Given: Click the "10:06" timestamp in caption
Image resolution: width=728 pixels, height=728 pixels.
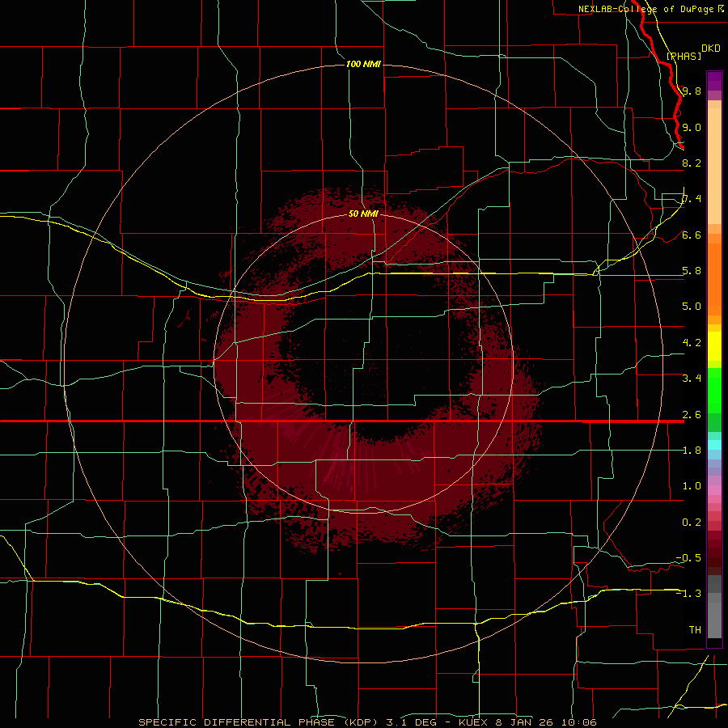Looking at the screenshot, I should pyautogui.click(x=578, y=722).
